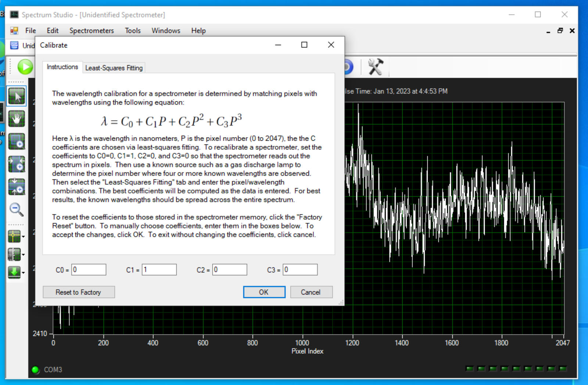Screen dimensions: 588x385
Task: Expand the axis scale dropdown arrow
Action: (23, 254)
